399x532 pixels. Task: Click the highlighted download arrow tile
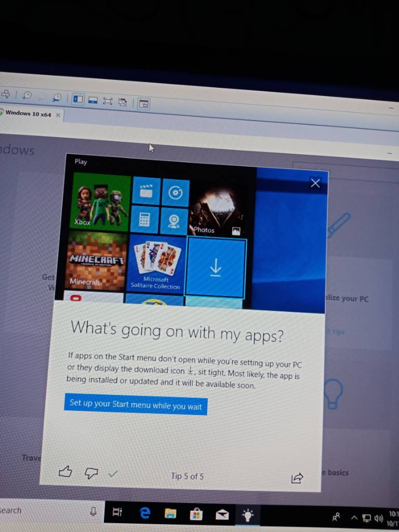coord(216,268)
